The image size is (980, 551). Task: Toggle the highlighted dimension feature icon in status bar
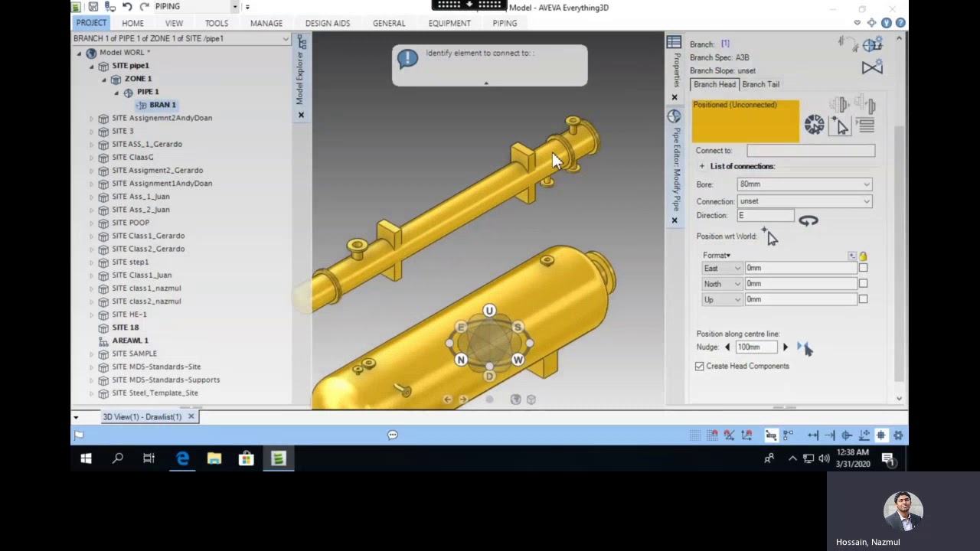point(771,435)
